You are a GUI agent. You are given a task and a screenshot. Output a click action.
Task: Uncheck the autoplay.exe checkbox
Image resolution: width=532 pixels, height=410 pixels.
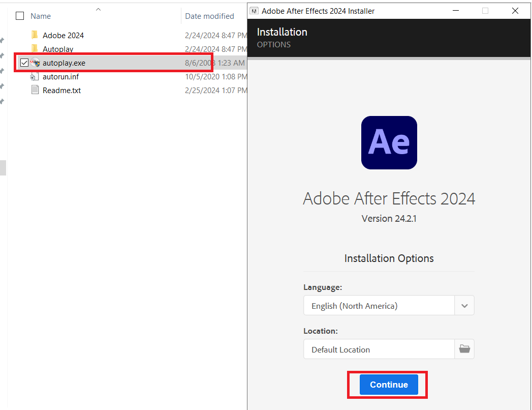tap(24, 63)
